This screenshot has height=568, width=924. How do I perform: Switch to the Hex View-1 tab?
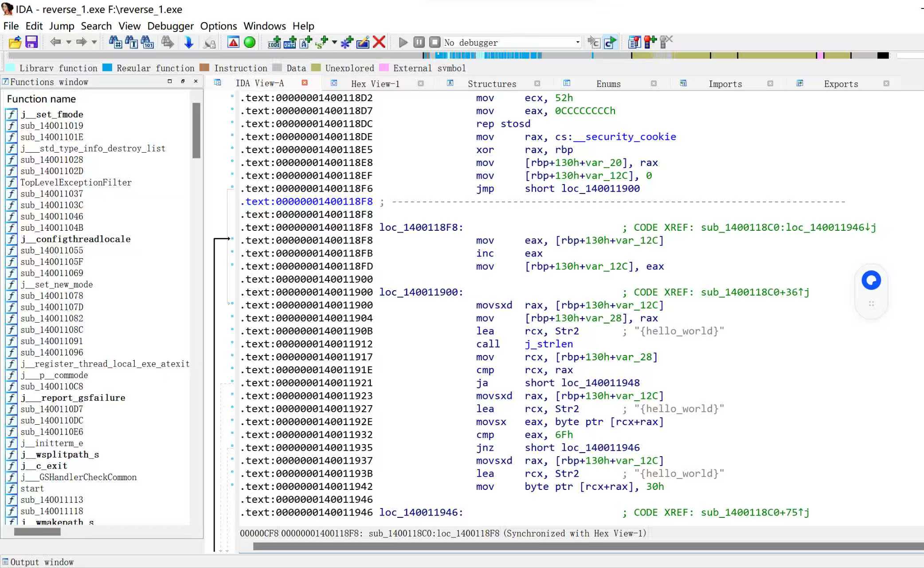[375, 84]
